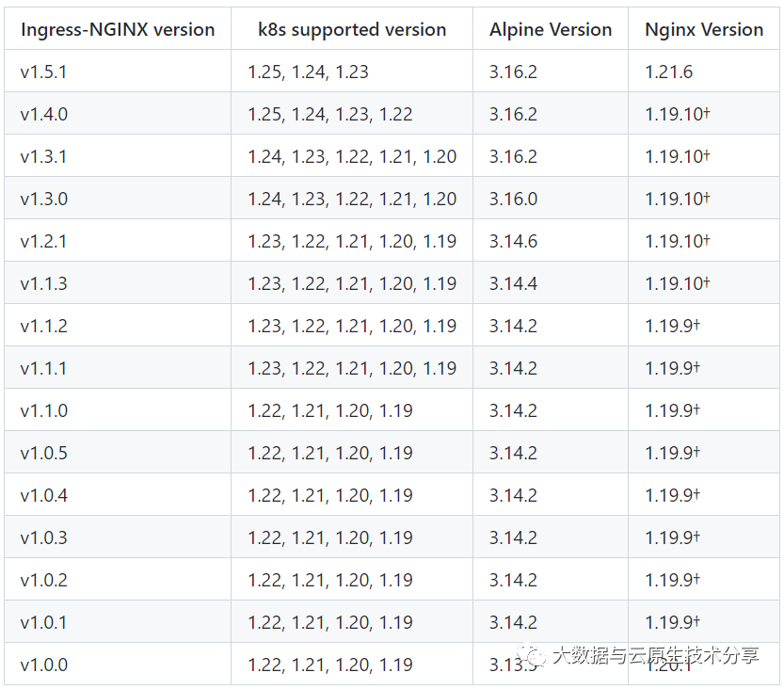Click k8s supported versions in v1.1.1 row
Viewport: 784px width, 689px height.
(x=352, y=367)
